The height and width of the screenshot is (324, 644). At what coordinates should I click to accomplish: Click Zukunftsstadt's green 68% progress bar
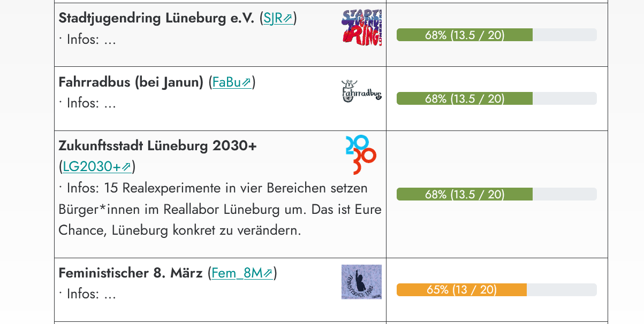pyautogui.click(x=464, y=195)
